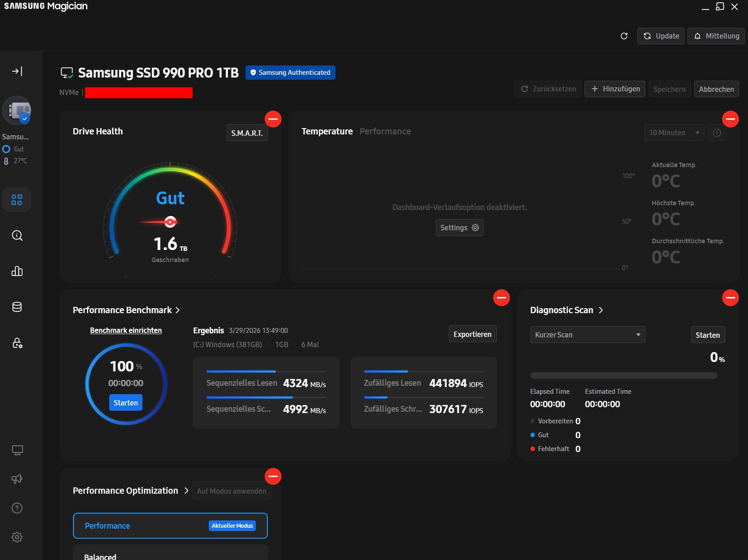
Task: Click Auf Modus anwenden button
Action: click(x=232, y=491)
